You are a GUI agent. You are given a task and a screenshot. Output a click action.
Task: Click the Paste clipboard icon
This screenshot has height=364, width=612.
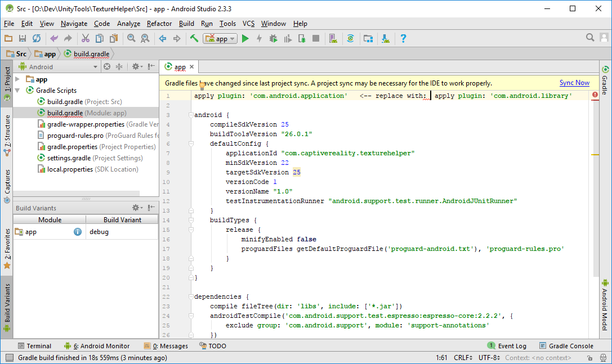tap(114, 38)
